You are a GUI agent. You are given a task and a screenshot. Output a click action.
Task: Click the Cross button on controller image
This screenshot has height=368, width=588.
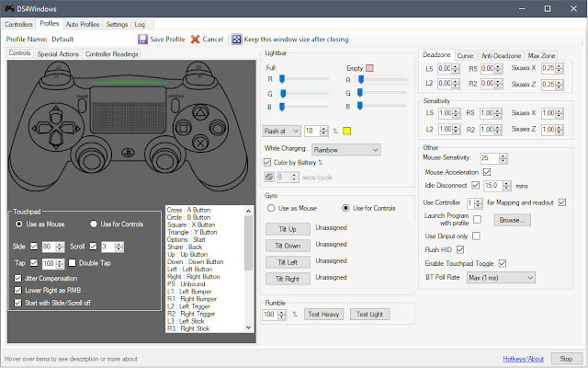point(200,144)
